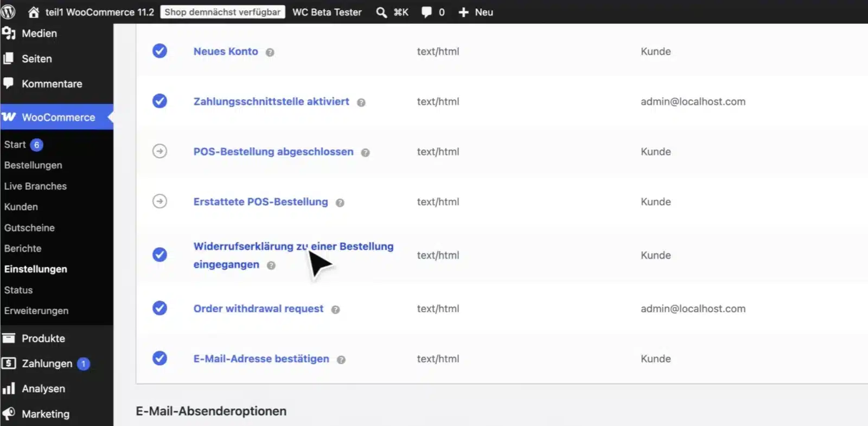Click the WordPress logo icon

click(8, 11)
